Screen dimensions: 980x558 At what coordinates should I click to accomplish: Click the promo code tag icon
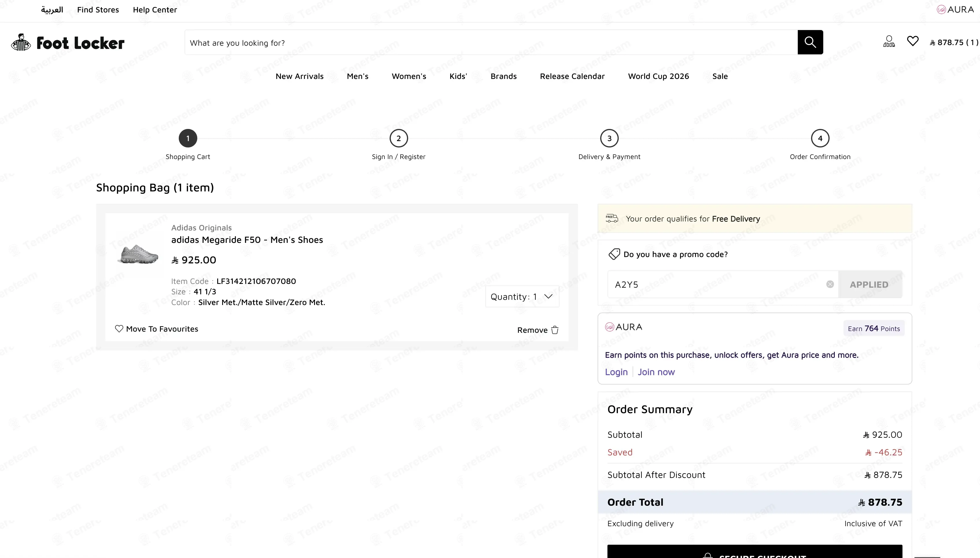click(614, 254)
